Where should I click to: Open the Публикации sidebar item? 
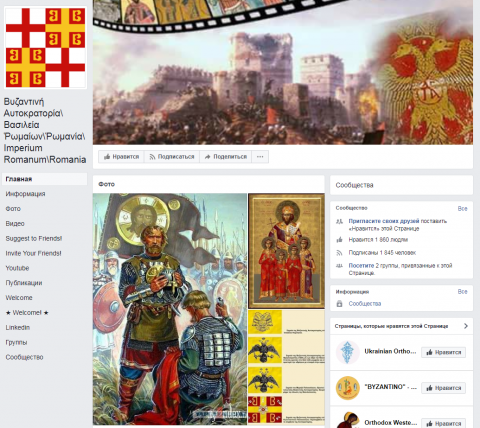tap(24, 283)
